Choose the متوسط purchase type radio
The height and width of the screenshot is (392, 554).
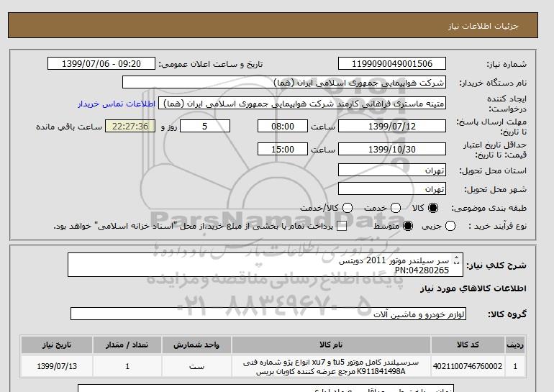(x=408, y=226)
